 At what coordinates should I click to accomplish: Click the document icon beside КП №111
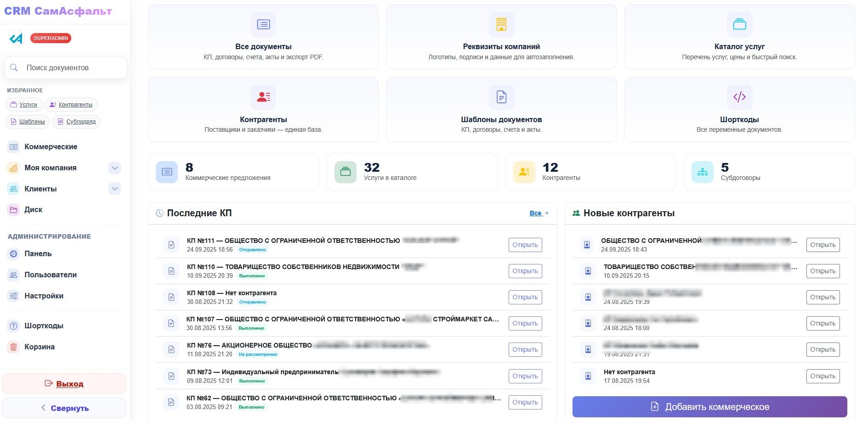coord(171,245)
